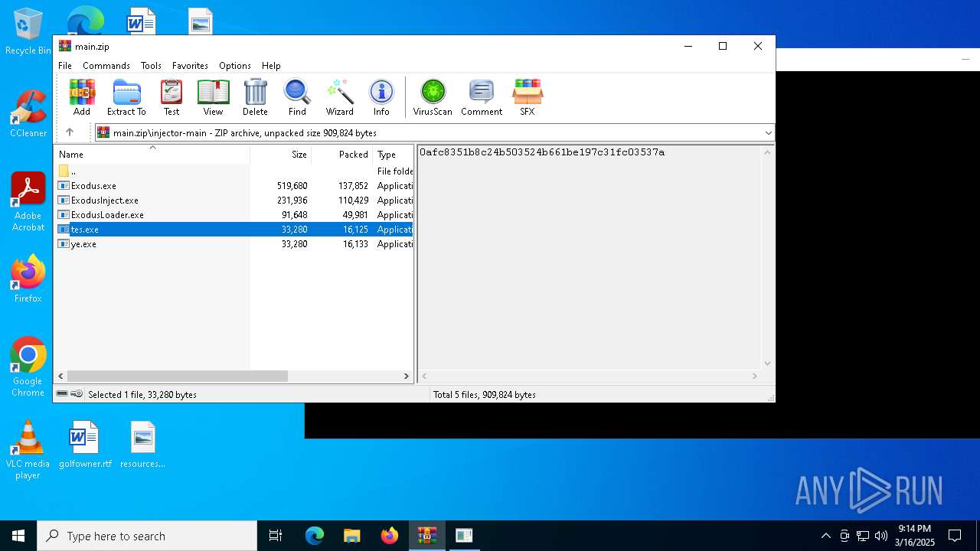Open the Help menu

click(x=271, y=66)
